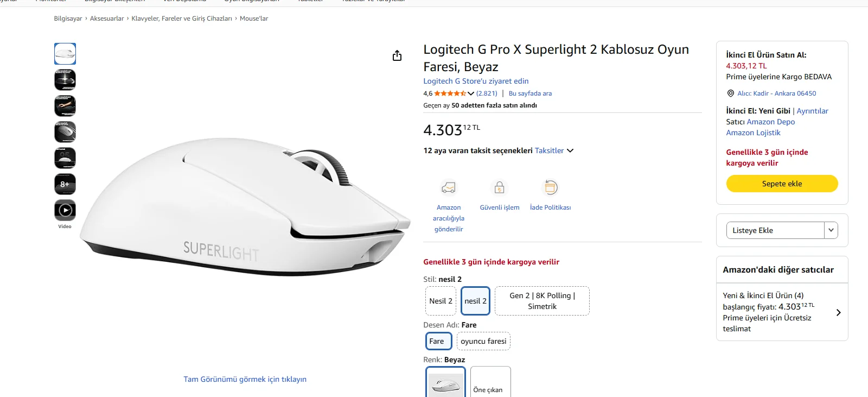Visit the Logitech G Store link
The width and height of the screenshot is (868, 397).
(476, 81)
